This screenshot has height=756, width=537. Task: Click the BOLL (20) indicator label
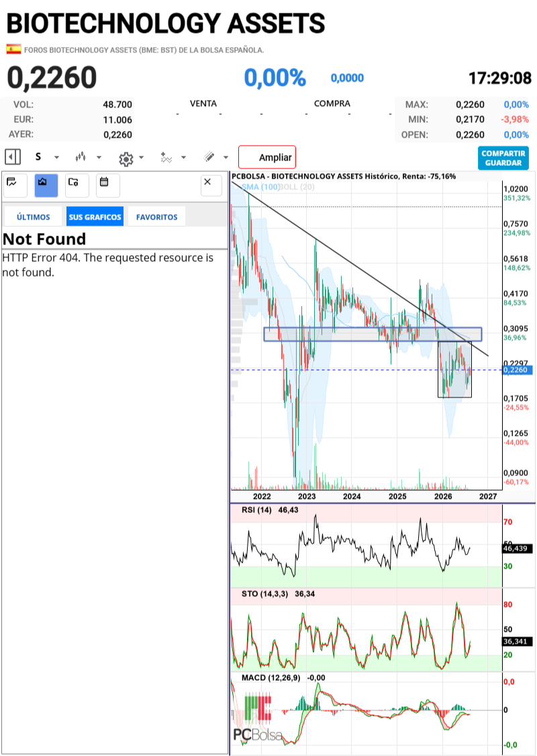[x=297, y=187]
